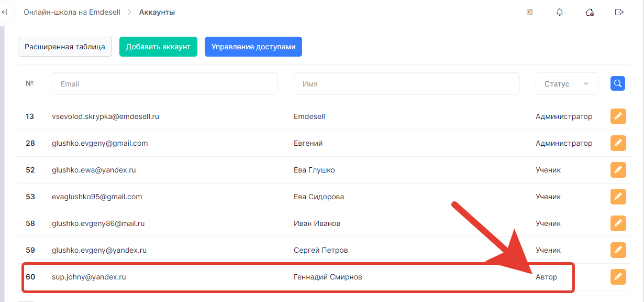Edit account glushko.ewa@yandex.ru with pencil icon
Viewport: 644px width, 302px height.
pos(618,170)
